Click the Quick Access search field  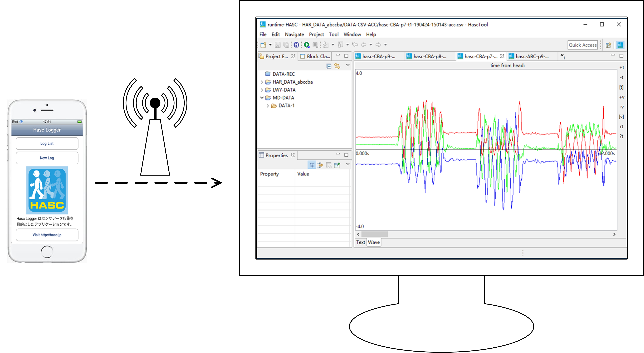tap(582, 45)
